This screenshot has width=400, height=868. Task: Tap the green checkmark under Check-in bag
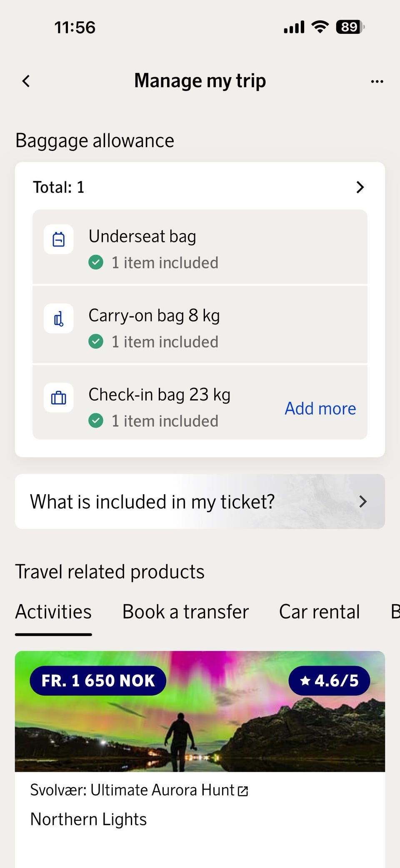[96, 421]
